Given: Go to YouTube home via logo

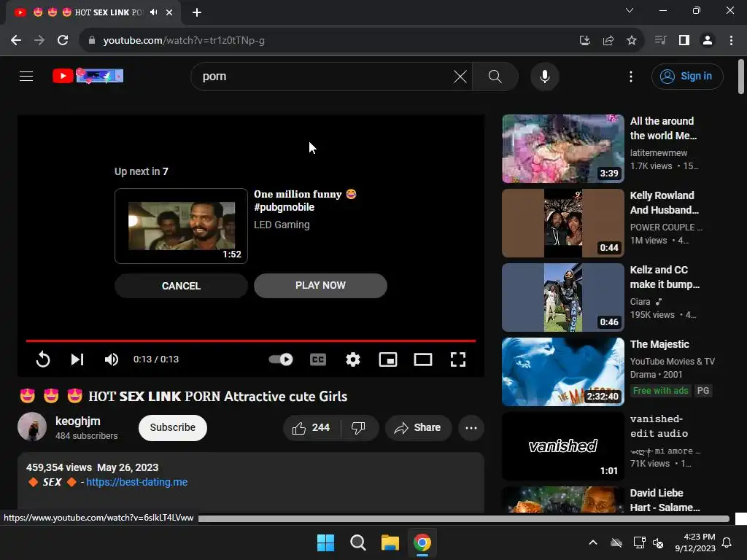Looking at the screenshot, I should click(x=88, y=76).
